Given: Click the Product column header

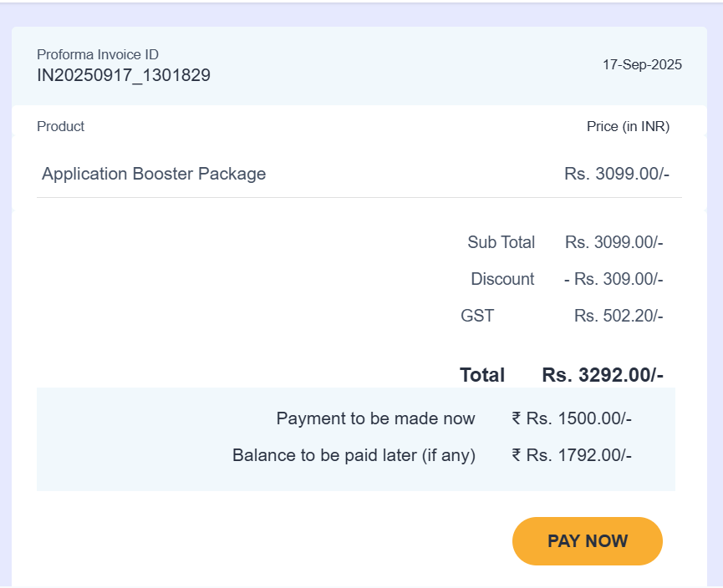Looking at the screenshot, I should coord(61,126).
